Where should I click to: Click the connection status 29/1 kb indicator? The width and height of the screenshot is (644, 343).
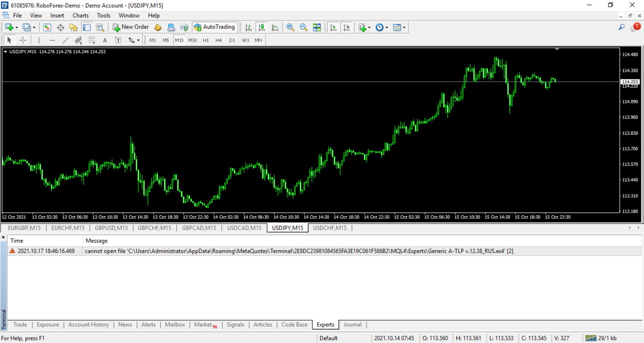[x=602, y=338]
